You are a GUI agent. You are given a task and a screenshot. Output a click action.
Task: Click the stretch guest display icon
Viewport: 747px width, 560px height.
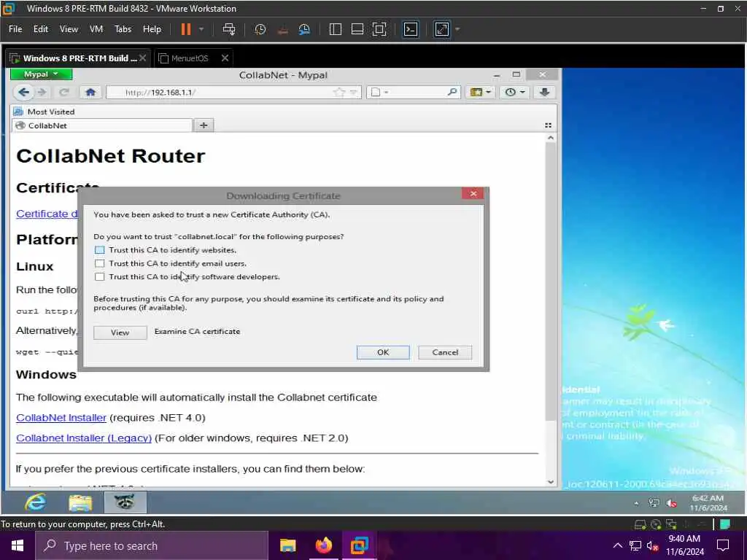point(442,29)
